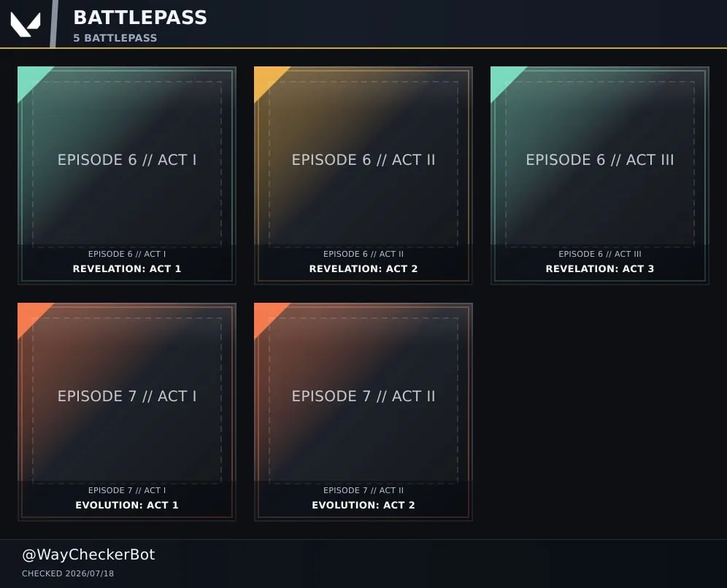This screenshot has height=588, width=727.
Task: Open the Episode 6 // Act III battlepass card
Action: 599,176
